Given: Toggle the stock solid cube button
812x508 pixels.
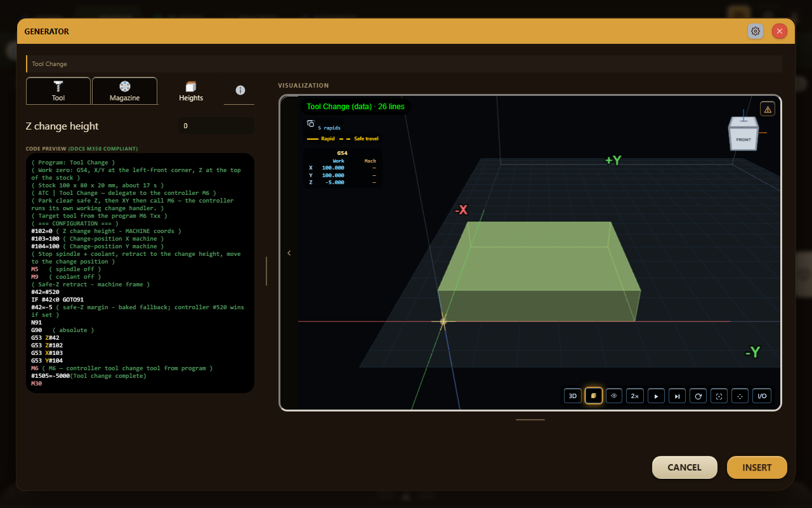Looking at the screenshot, I should (x=594, y=396).
